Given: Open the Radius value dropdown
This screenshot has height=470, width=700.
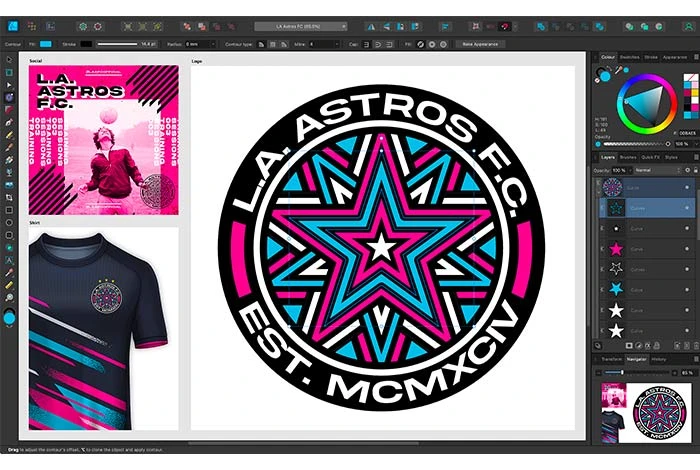Looking at the screenshot, I should (x=213, y=44).
